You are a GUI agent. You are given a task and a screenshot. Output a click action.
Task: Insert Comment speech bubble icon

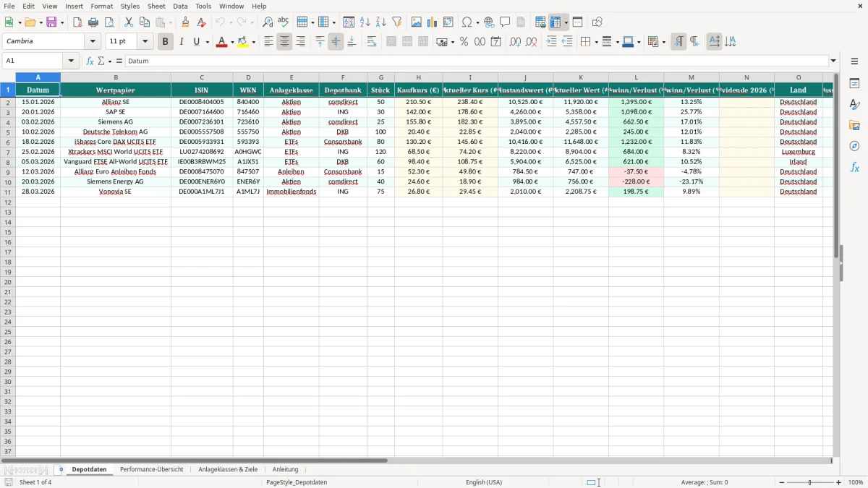(505, 22)
